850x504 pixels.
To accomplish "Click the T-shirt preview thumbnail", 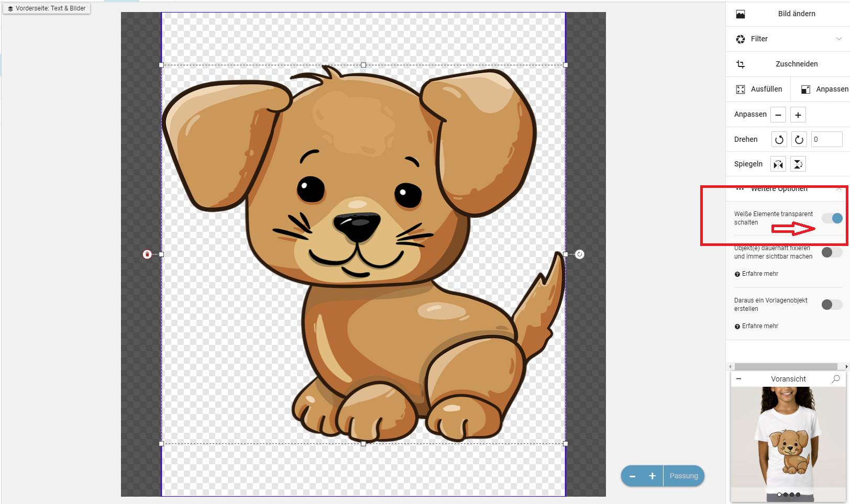I will 788,444.
